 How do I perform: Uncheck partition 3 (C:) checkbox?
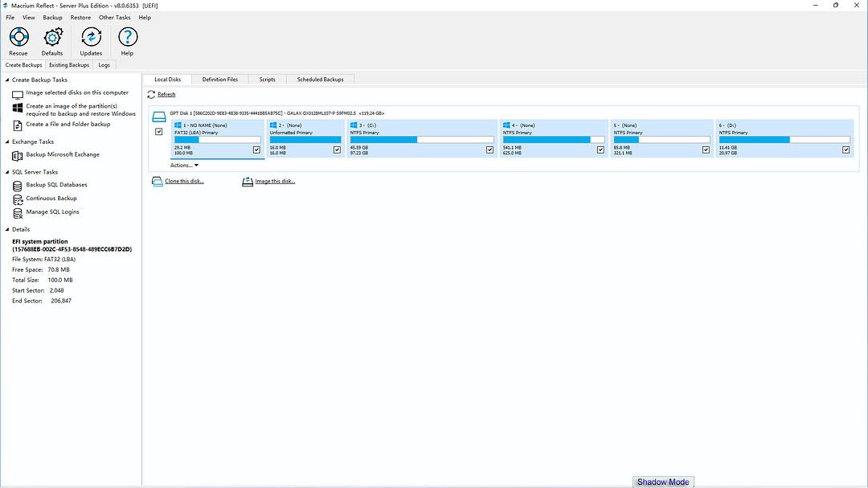[490, 150]
